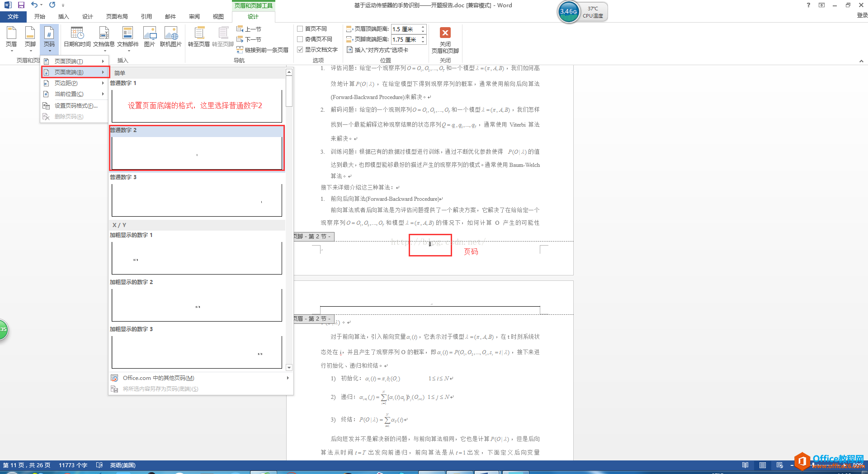Switch to View (视图) ribbon tab
Image resolution: width=868 pixels, height=474 pixels.
[x=218, y=17]
